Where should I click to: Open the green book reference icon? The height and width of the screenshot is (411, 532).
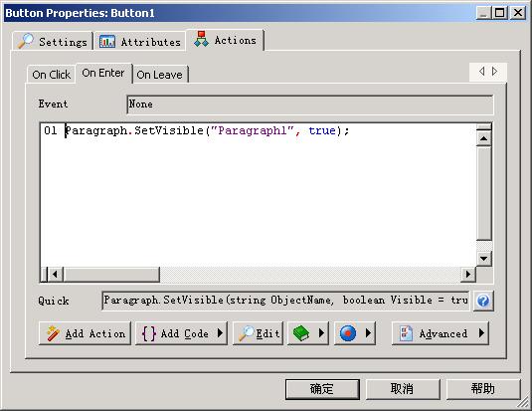point(301,333)
